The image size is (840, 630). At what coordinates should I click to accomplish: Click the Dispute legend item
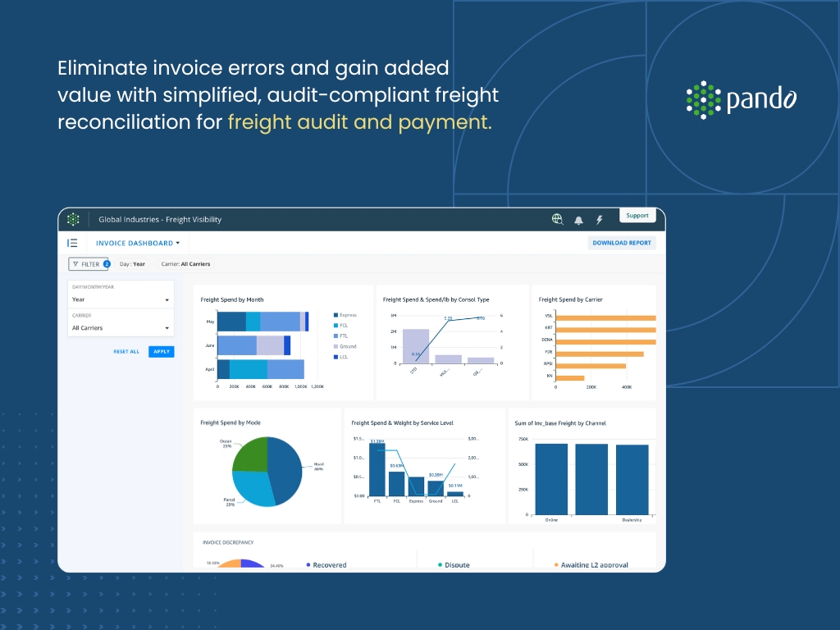454,564
